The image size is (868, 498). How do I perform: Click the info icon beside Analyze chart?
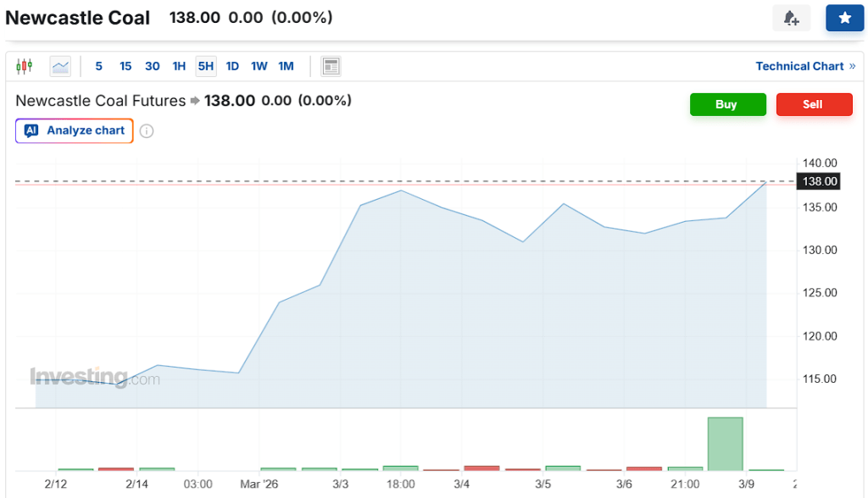tap(147, 131)
